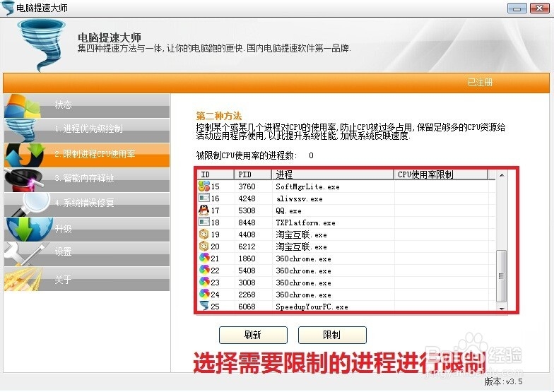554x392 pixels.
Task: Click the 360chrome icon in row 24
Action: coord(204,294)
